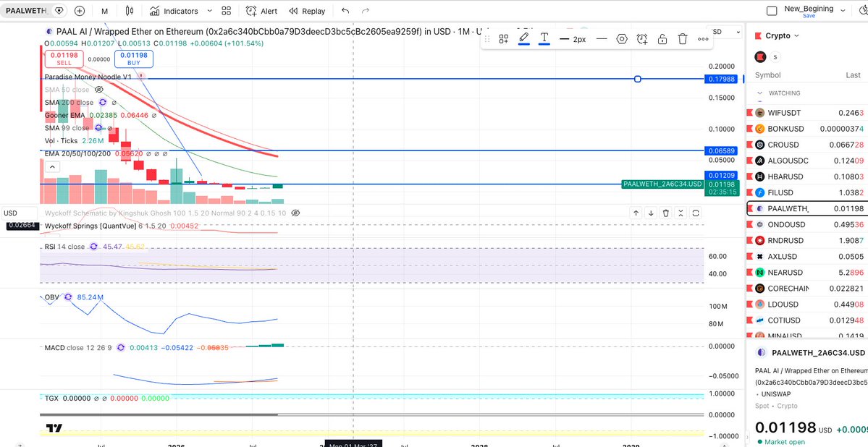Screen dimensions: 868x447
Task: Collapse the Wyckoff pane
Action: 681,213
